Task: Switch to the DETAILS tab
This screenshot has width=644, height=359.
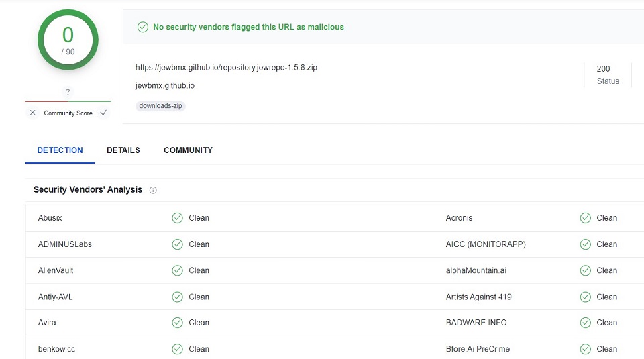Action: tap(123, 150)
